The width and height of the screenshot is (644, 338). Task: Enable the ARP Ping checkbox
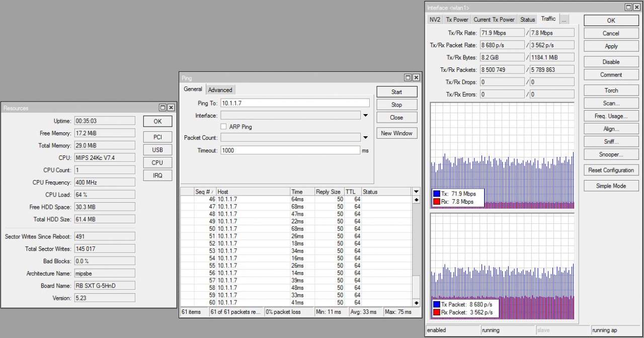point(224,127)
